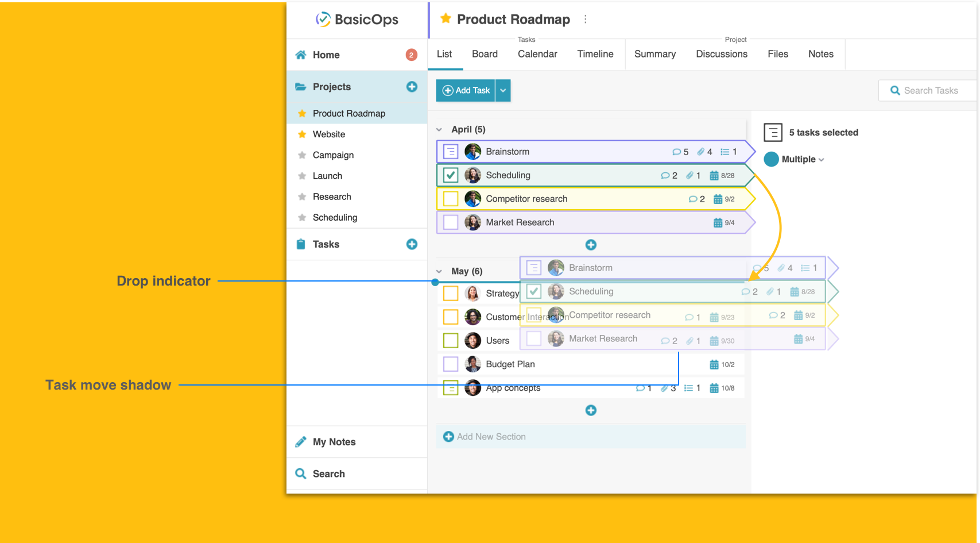Open the Tasks section in sidebar
This screenshot has height=543, width=980.
coord(326,244)
